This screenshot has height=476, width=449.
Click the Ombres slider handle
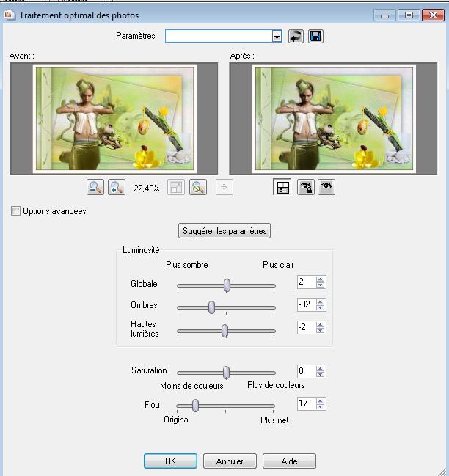coord(211,307)
